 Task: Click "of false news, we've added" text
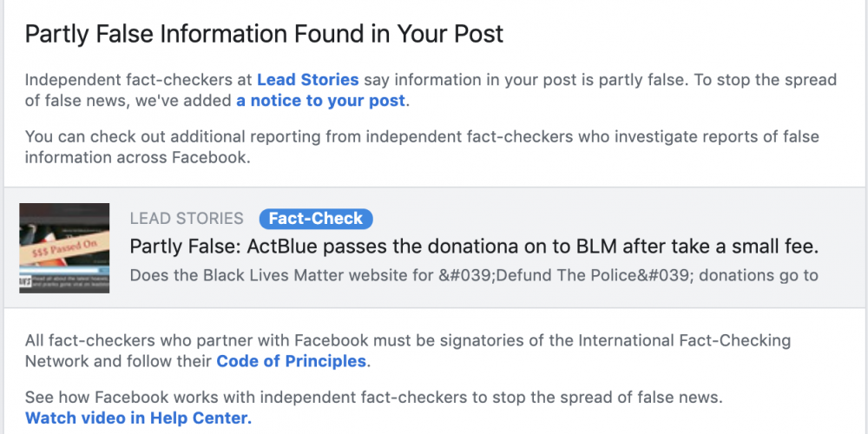coord(128,101)
